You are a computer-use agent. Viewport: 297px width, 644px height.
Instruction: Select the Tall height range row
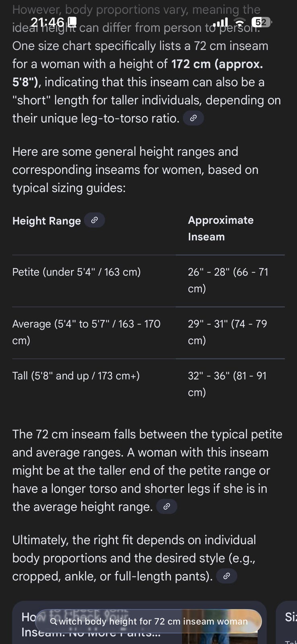point(76,376)
